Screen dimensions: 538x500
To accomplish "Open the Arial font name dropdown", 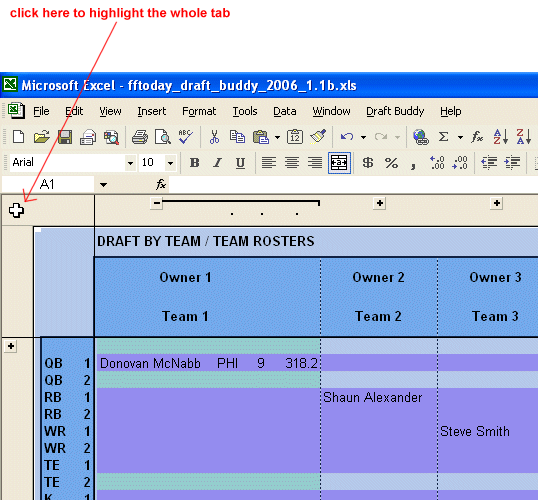I will 130,163.
